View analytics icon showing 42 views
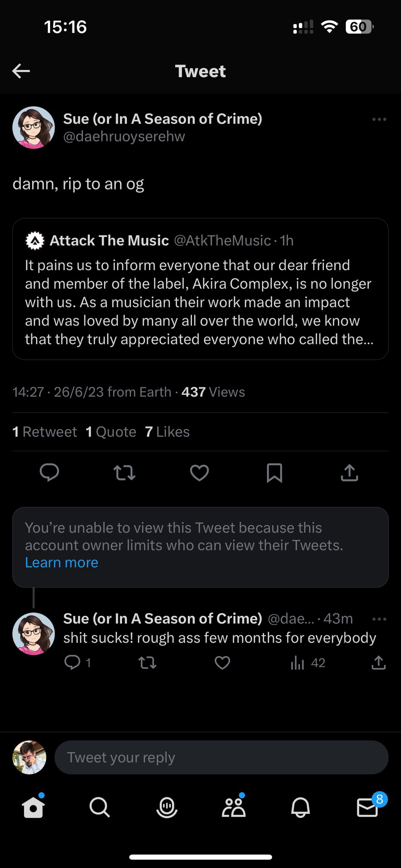Viewport: 401px width, 868px height. [x=298, y=662]
